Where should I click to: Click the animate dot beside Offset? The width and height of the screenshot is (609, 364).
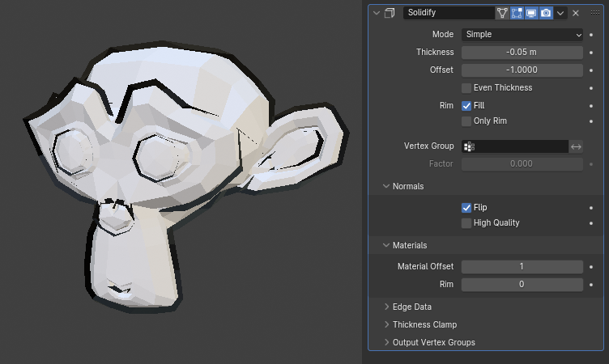pos(591,70)
